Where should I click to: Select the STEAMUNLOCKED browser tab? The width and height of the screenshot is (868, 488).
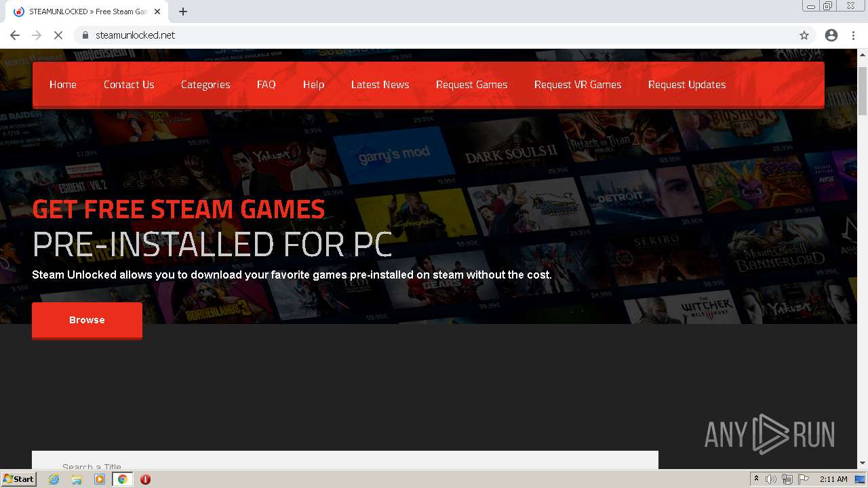coord(87,12)
